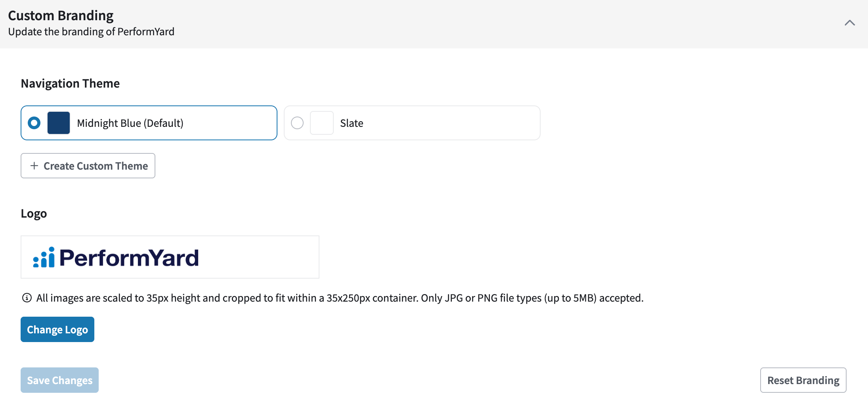The width and height of the screenshot is (868, 413).
Task: Click the Reset Branding button
Action: click(x=803, y=380)
